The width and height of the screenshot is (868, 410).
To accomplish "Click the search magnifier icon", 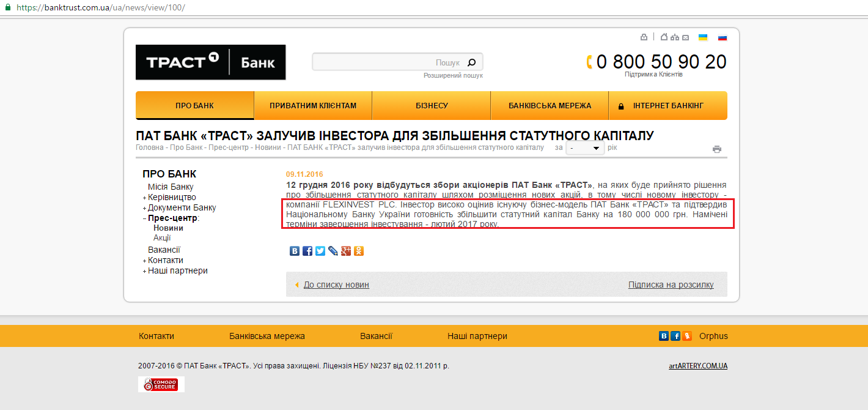I will coord(471,62).
